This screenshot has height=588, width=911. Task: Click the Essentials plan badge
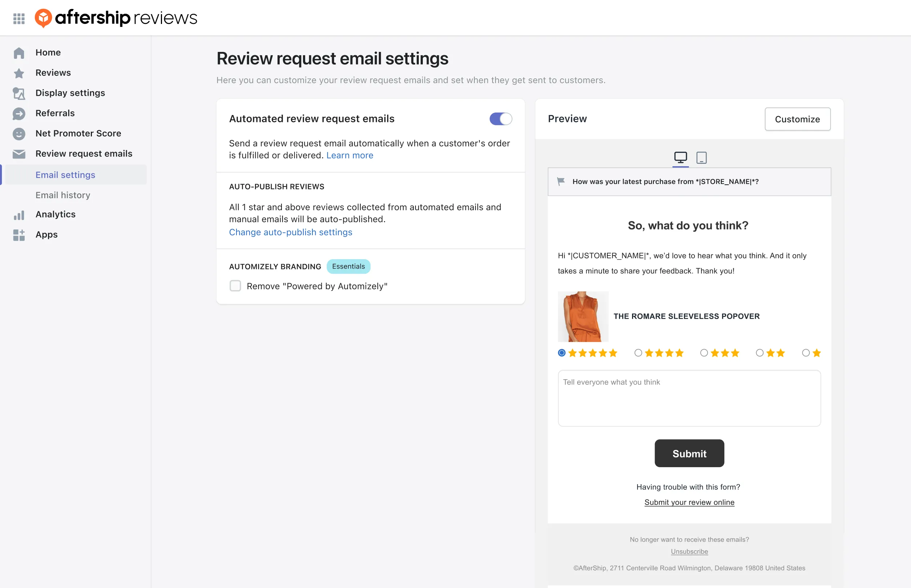pos(348,266)
